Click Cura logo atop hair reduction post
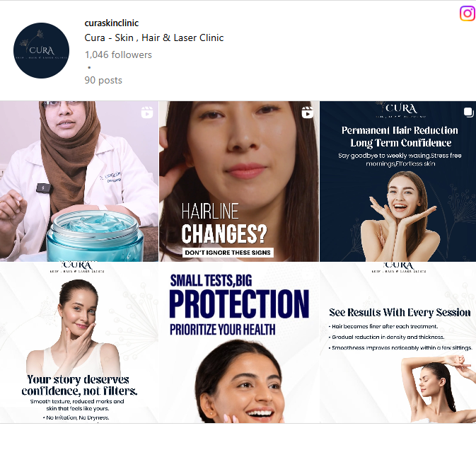476x462 pixels. pos(401,110)
